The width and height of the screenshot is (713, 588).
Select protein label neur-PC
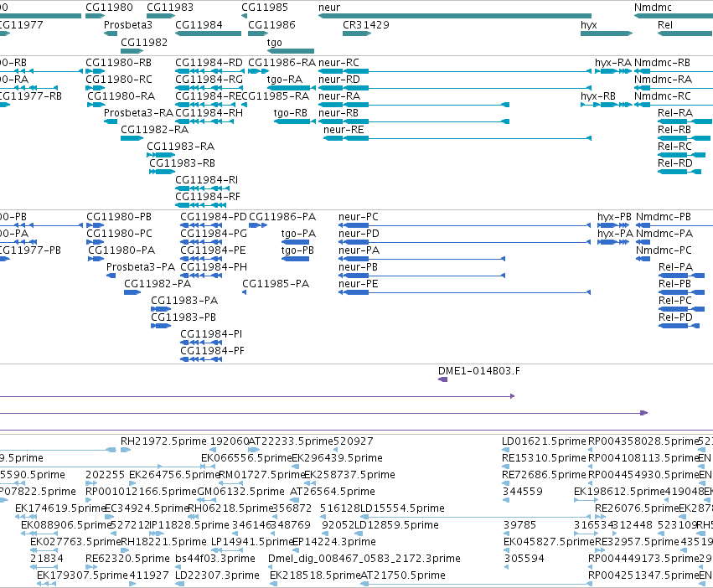click(x=359, y=217)
